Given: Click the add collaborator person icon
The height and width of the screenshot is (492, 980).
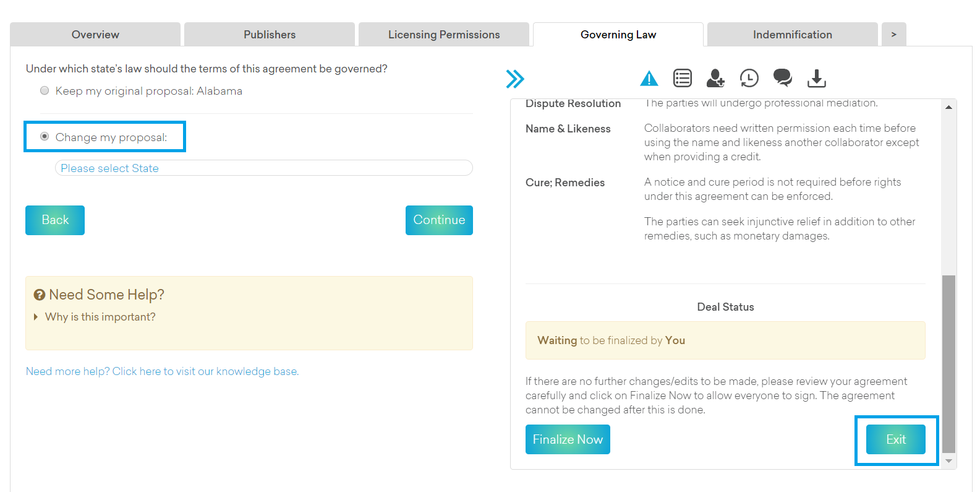Looking at the screenshot, I should click(x=715, y=78).
